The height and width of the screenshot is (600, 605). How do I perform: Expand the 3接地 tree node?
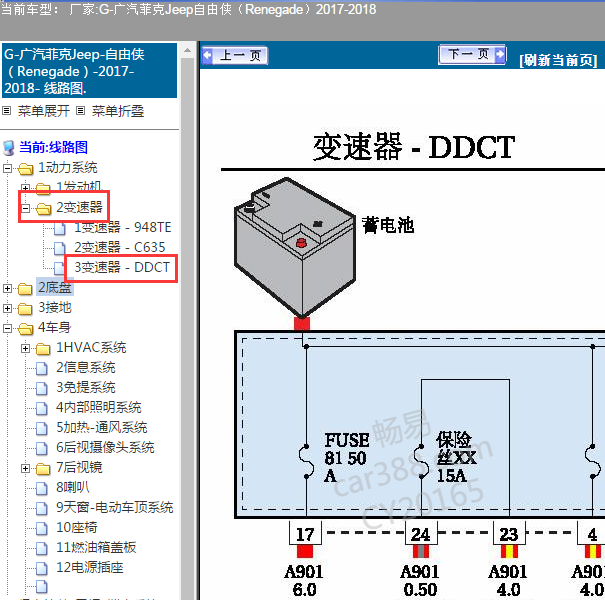(x=7, y=308)
